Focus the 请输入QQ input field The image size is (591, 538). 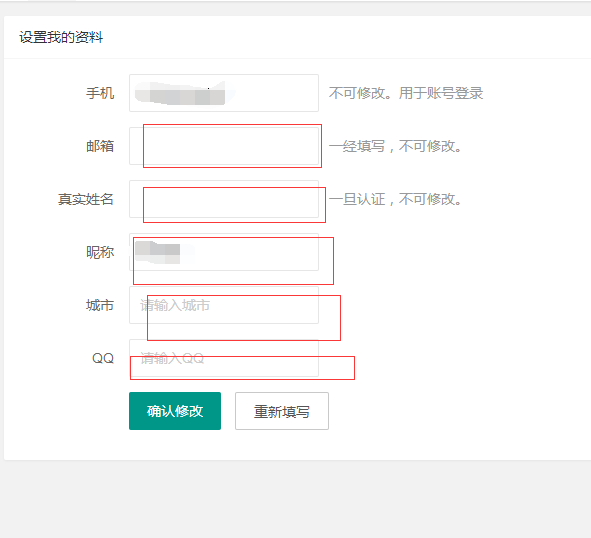coord(224,358)
